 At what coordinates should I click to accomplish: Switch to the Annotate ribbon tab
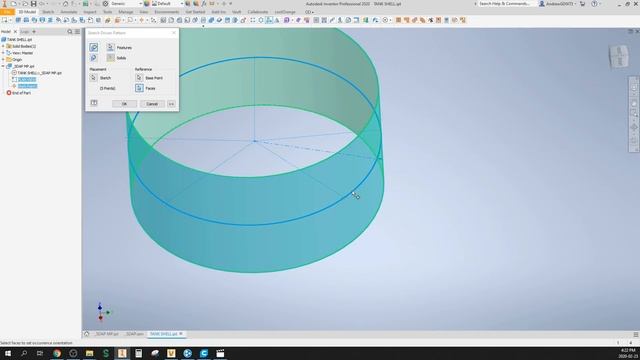(x=69, y=12)
